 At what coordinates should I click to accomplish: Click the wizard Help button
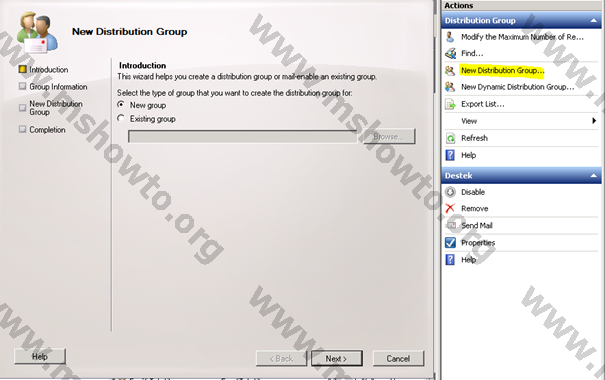pos(40,356)
